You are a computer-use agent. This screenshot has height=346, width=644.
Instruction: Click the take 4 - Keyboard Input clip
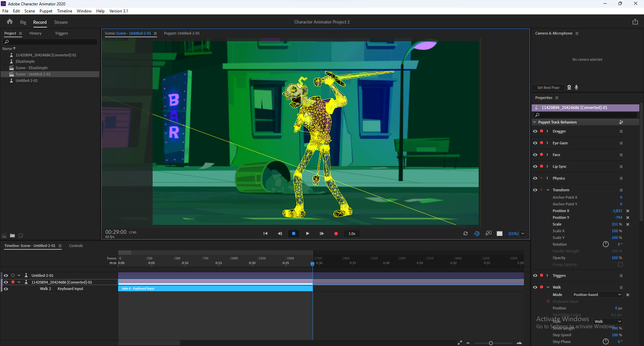[215, 289]
